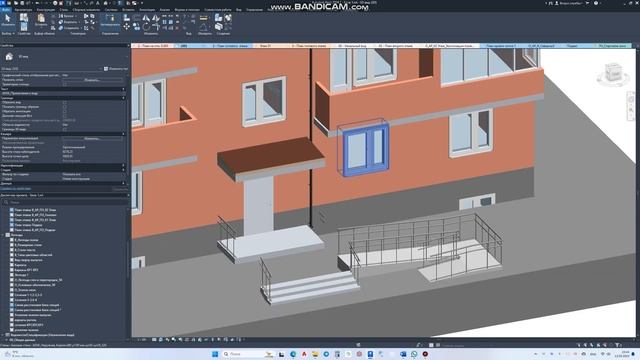Select the Trim/Extend to corner icon
Screen dimensions: 640x360
(156, 27)
